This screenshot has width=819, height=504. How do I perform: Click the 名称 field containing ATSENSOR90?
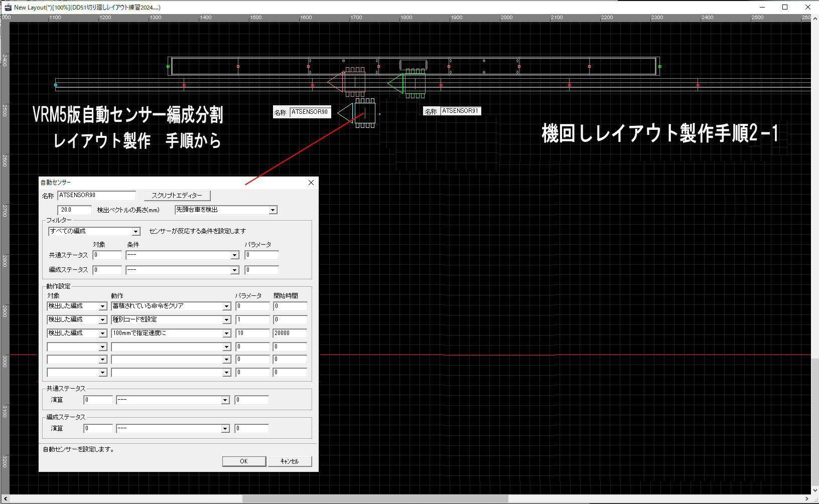(96, 195)
